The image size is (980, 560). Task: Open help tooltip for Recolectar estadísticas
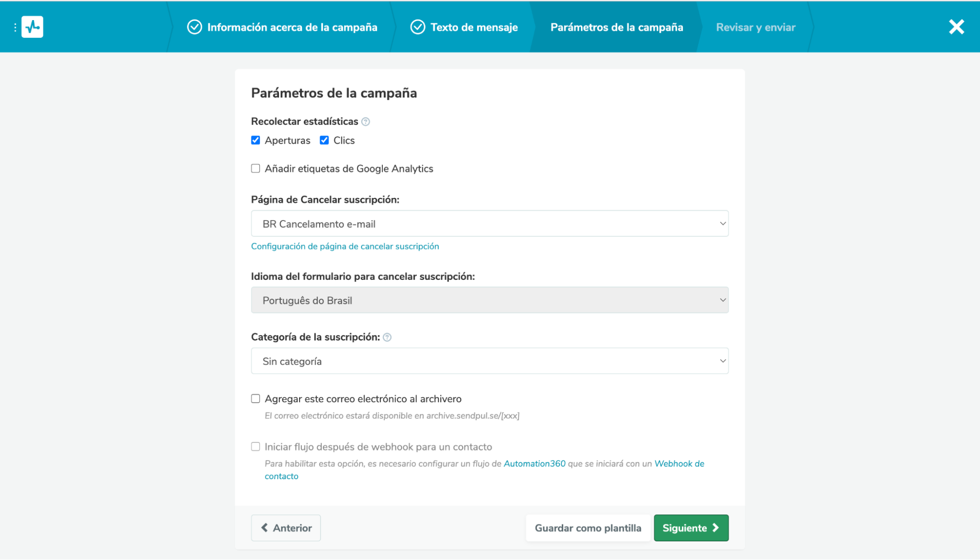click(366, 122)
